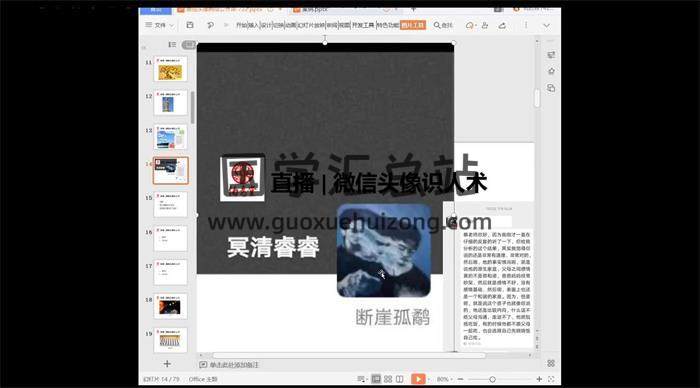Select slide 18 thumbnail
Viewport: 700px width, 388px height.
[x=171, y=306]
